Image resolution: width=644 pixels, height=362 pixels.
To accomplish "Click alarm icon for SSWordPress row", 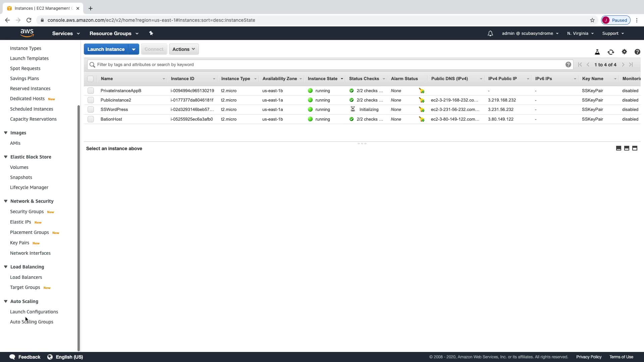I will (x=422, y=110).
